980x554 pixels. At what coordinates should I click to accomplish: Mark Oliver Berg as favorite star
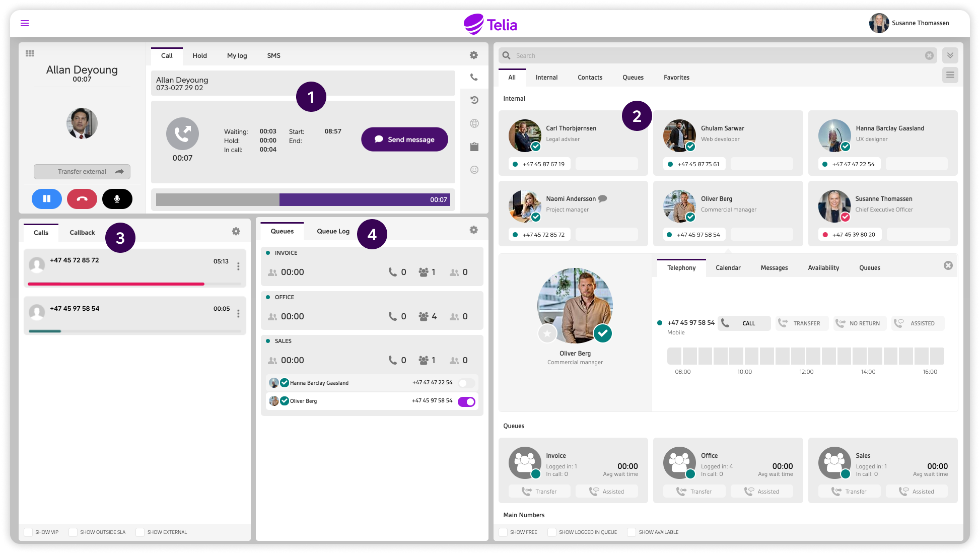[547, 333]
